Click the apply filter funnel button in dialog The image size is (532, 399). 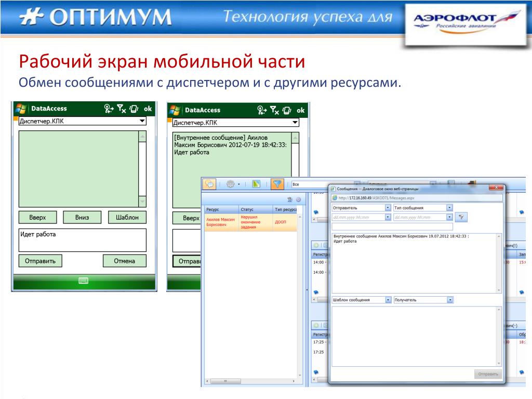pos(461,217)
